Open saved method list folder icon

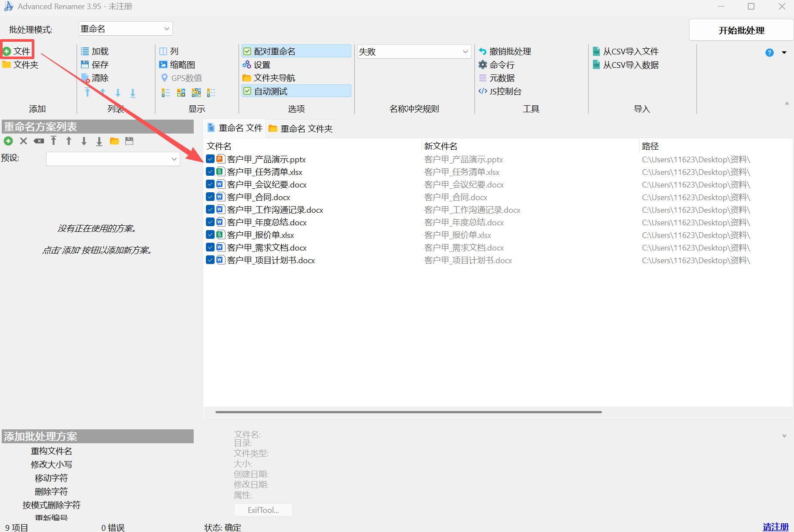click(114, 141)
